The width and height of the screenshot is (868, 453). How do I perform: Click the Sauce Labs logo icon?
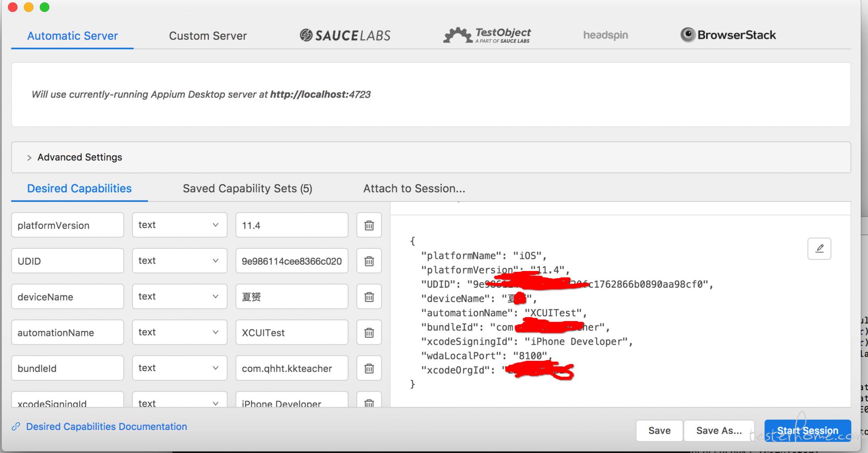coord(306,35)
